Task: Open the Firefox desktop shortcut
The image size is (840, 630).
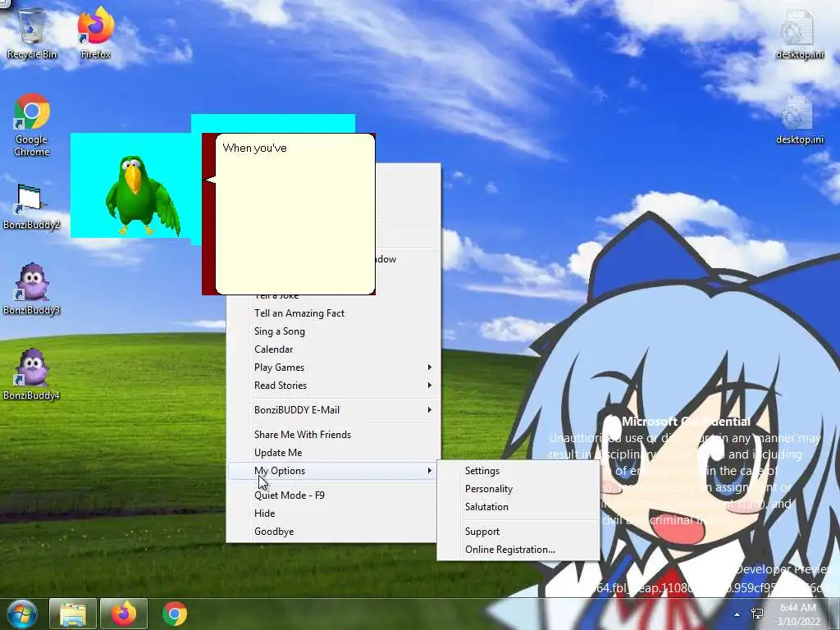Action: [96, 32]
